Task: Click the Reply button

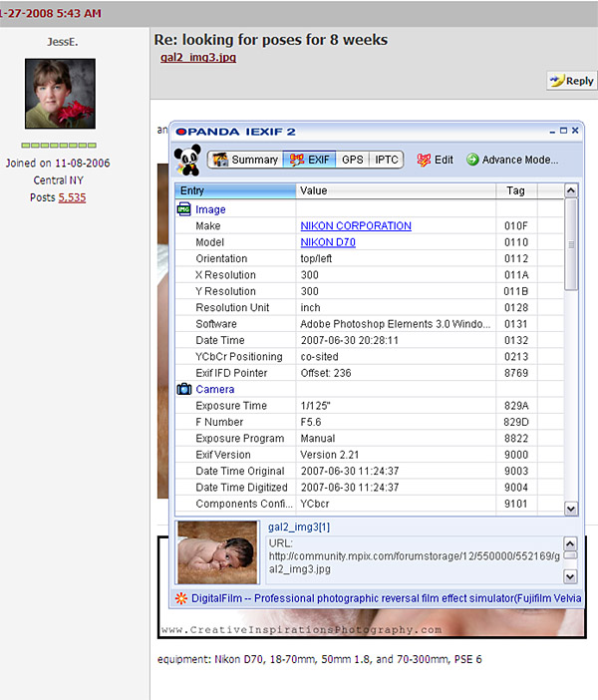Action: coord(572,81)
